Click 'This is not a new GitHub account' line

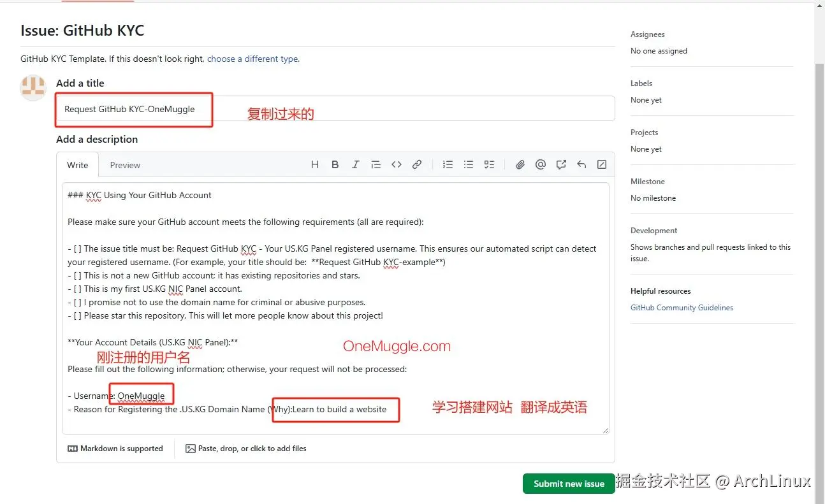click(214, 275)
